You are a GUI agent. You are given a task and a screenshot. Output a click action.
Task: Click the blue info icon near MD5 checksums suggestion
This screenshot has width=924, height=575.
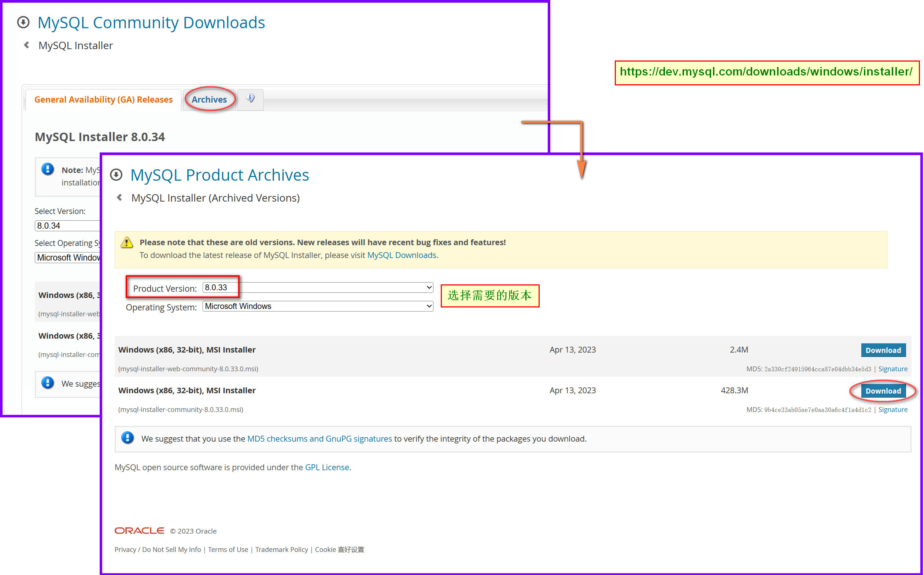pyautogui.click(x=127, y=438)
